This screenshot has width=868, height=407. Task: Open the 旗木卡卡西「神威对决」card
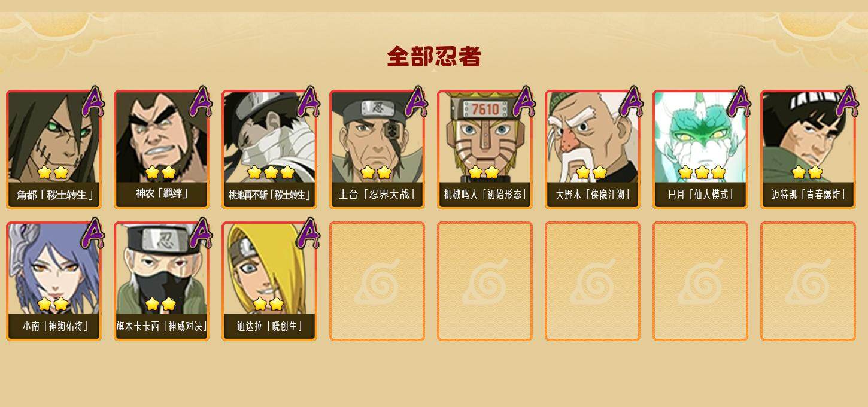162,281
